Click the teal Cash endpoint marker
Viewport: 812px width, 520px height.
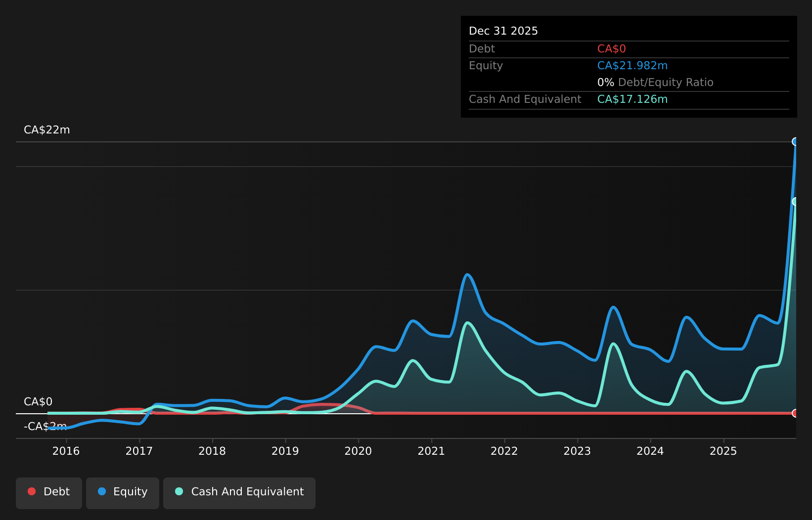pyautogui.click(x=795, y=202)
